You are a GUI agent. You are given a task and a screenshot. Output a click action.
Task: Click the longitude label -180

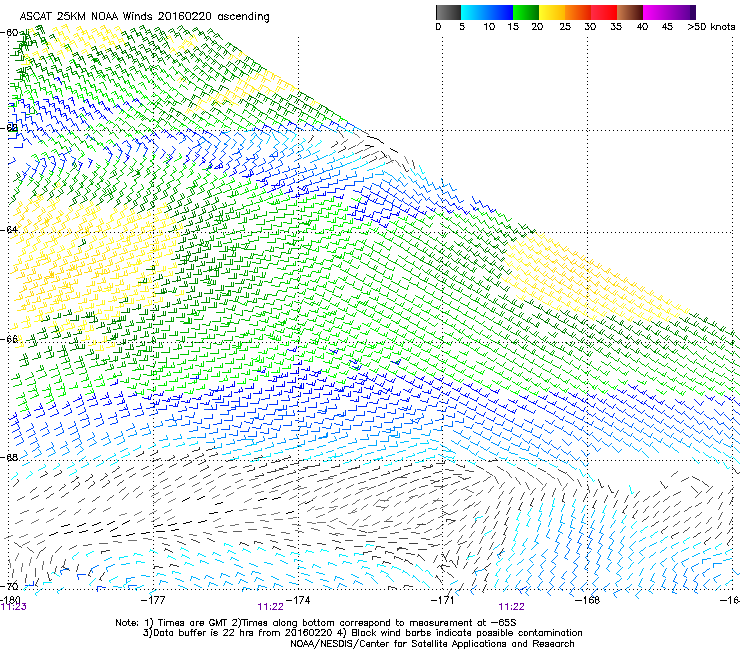(x=10, y=600)
